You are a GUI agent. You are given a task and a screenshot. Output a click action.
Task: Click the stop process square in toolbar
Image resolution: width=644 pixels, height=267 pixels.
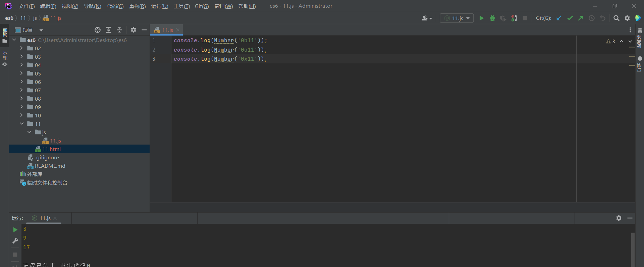click(x=525, y=18)
